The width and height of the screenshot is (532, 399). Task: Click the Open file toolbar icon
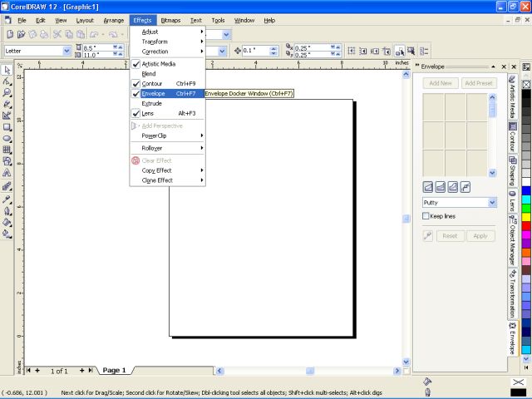click(x=21, y=34)
